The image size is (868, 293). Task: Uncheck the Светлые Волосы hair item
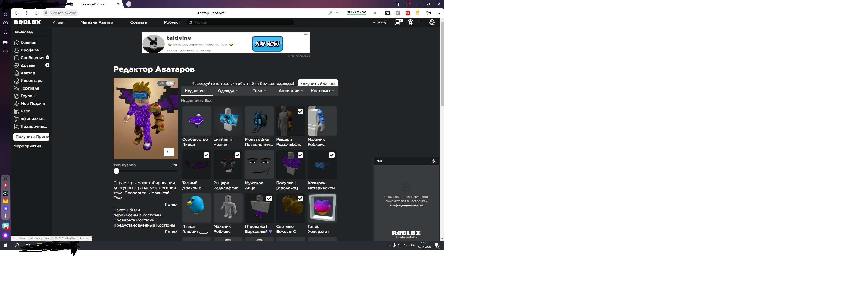coord(300,199)
